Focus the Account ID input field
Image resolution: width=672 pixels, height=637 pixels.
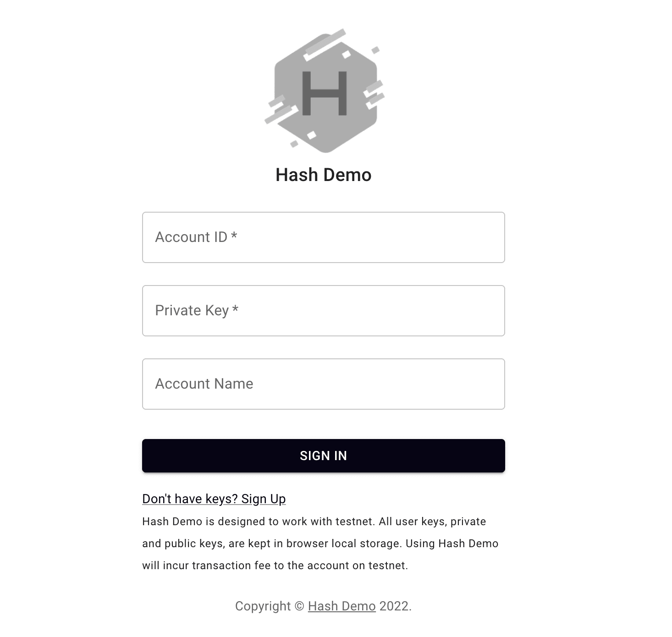pyautogui.click(x=324, y=237)
